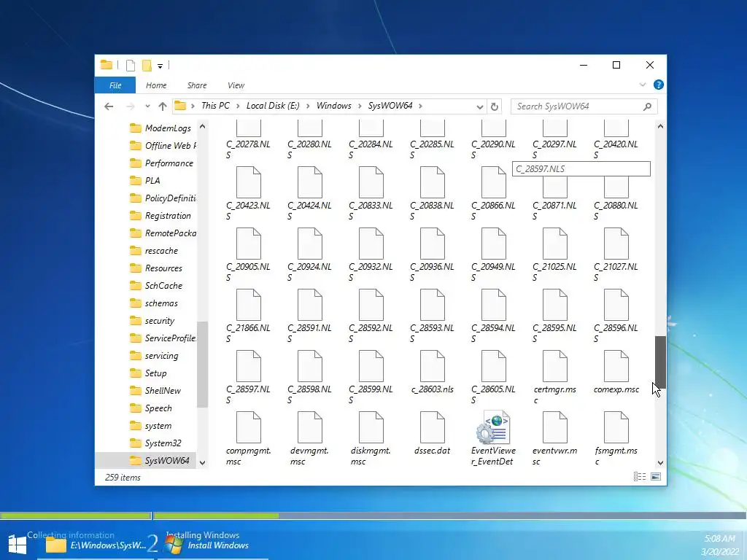Viewport: 747px width, 560px height.
Task: Expand the chevron after SysWOW64 breadcrumb
Action: pos(420,106)
